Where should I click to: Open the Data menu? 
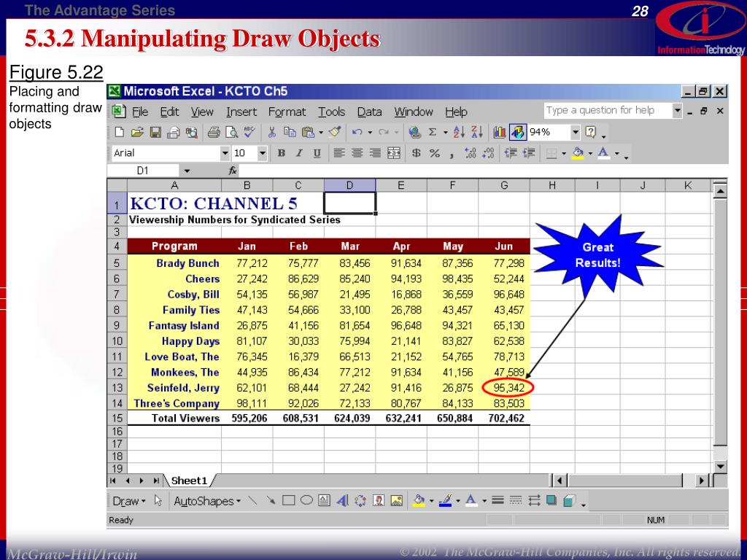(369, 112)
